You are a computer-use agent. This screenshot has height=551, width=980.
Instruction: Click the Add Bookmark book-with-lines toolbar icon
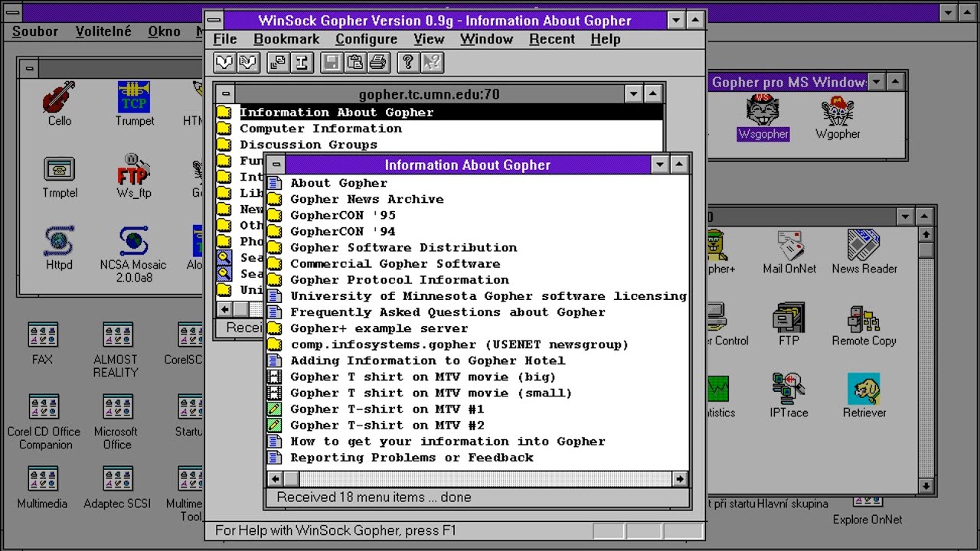coord(248,62)
